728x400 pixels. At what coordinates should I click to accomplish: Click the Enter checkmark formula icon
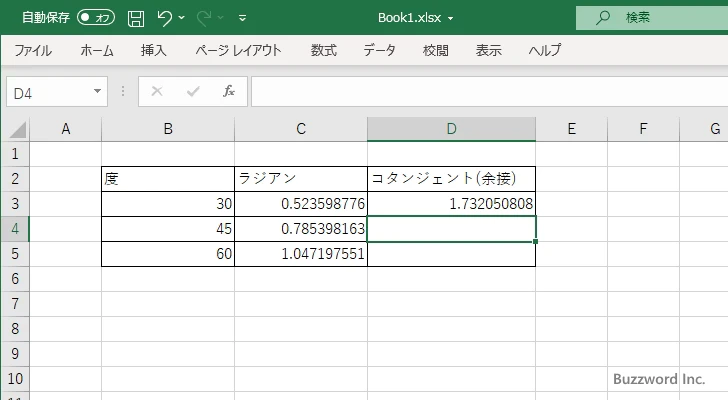tap(193, 91)
